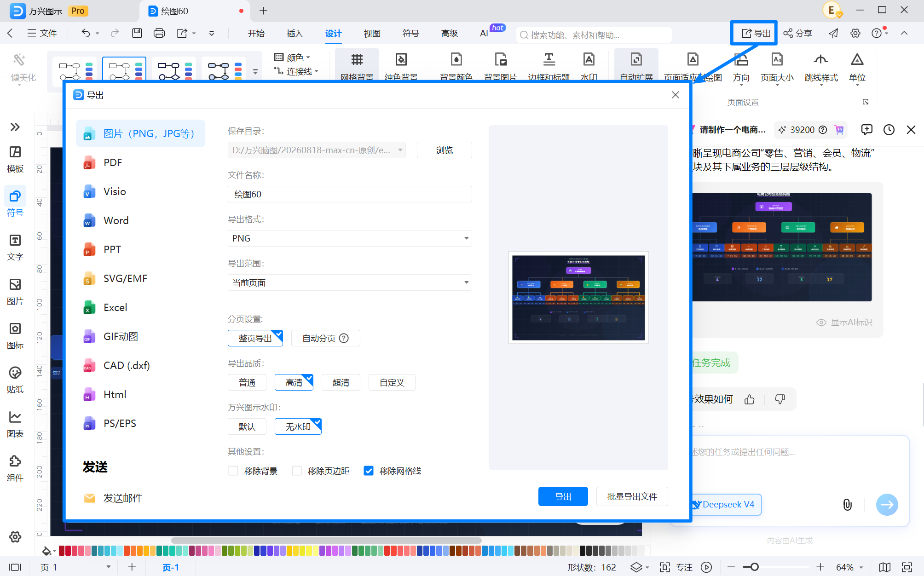Open the 图标 icons sidebar panel
The image size is (924, 576).
coord(15,336)
